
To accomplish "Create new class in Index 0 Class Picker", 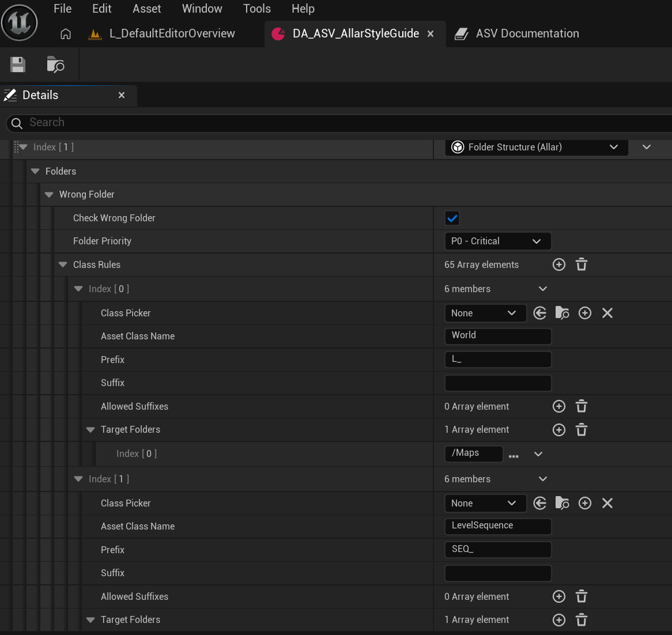I will click(x=585, y=313).
